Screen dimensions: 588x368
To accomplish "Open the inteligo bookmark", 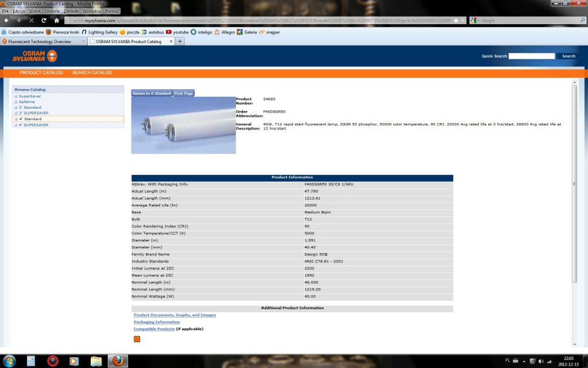I will coord(202,32).
